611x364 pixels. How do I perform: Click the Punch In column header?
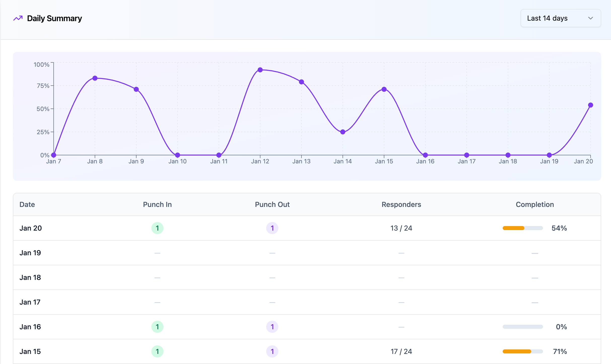pos(157,204)
